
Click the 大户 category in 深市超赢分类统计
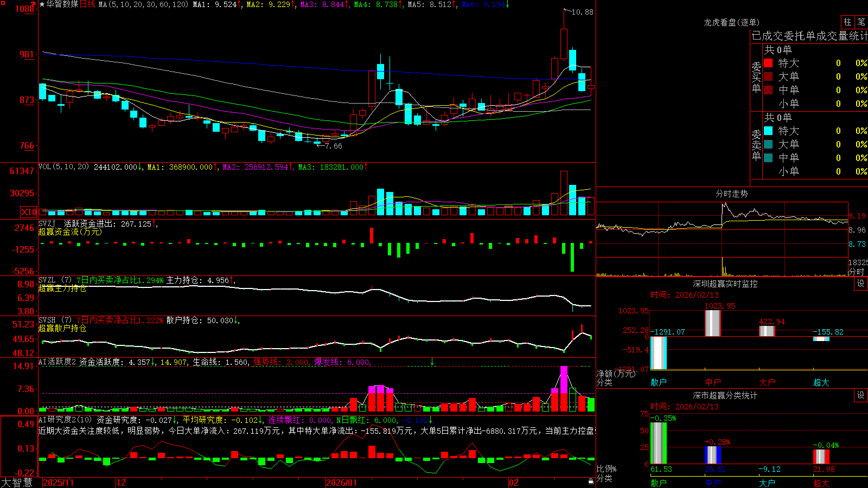767,483
